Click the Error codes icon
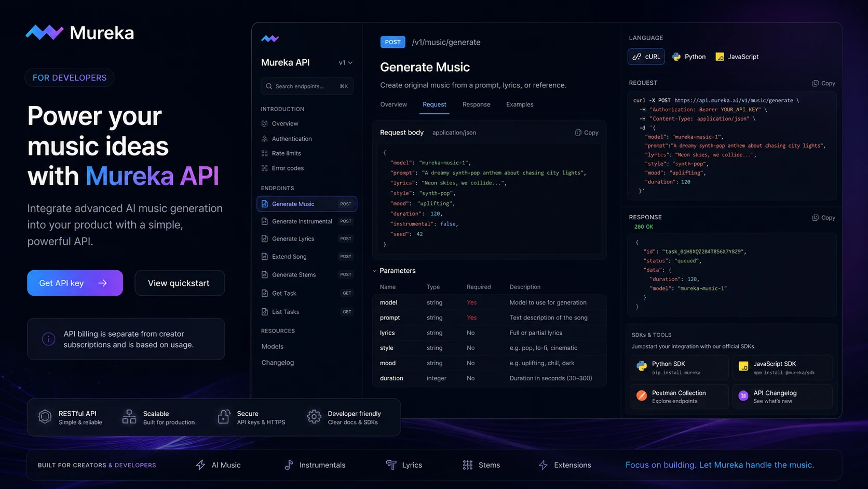Screen dimensions: 868x489 pyautogui.click(x=265, y=168)
